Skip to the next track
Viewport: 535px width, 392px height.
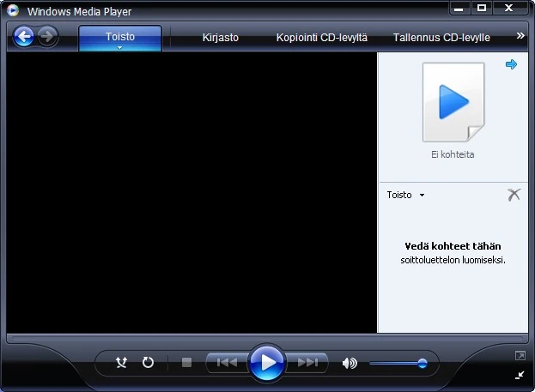click(307, 362)
